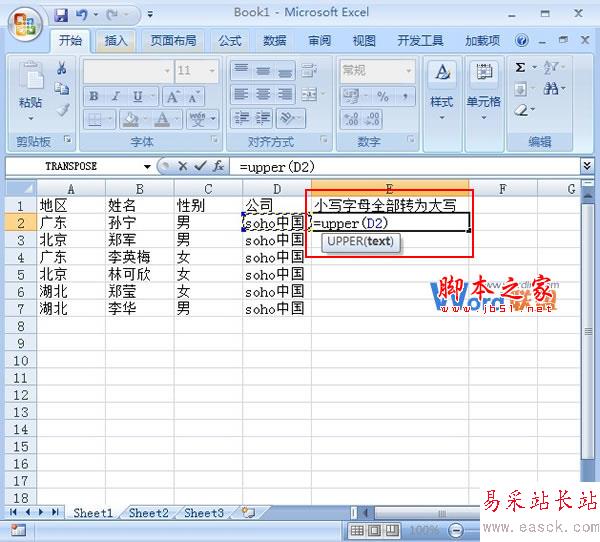
Task: Apply cell borders button
Action: click(x=95, y=120)
